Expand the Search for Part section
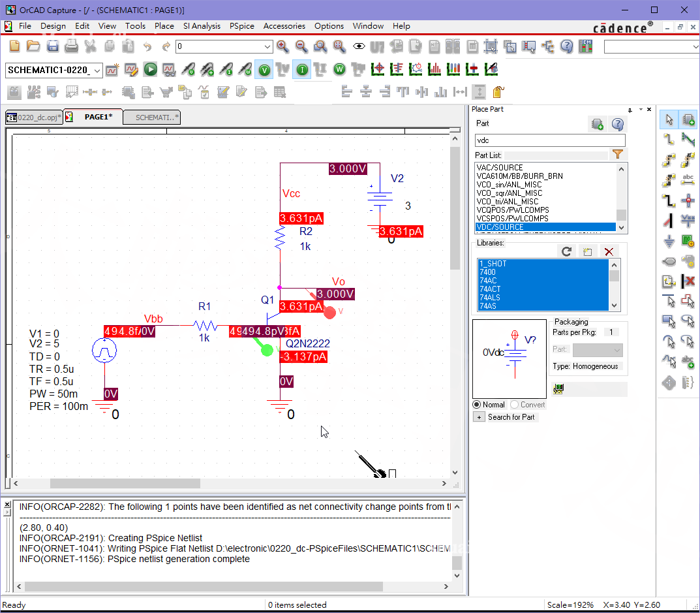700x613 pixels. tap(479, 417)
